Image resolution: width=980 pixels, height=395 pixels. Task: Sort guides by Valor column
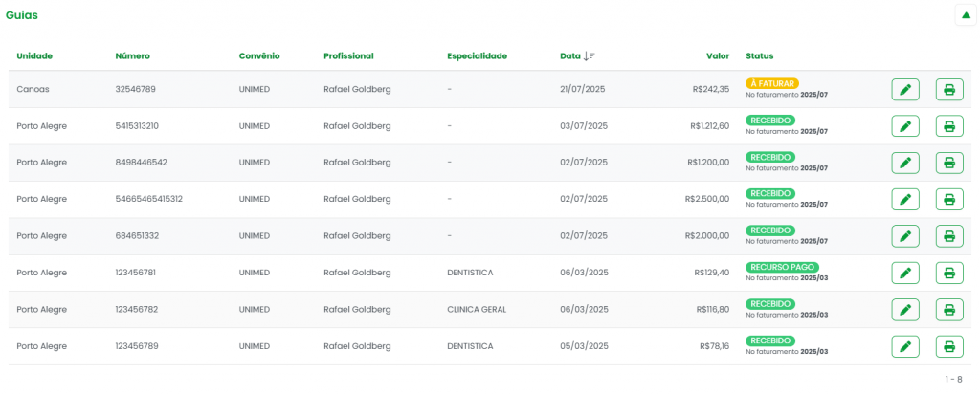(x=717, y=55)
